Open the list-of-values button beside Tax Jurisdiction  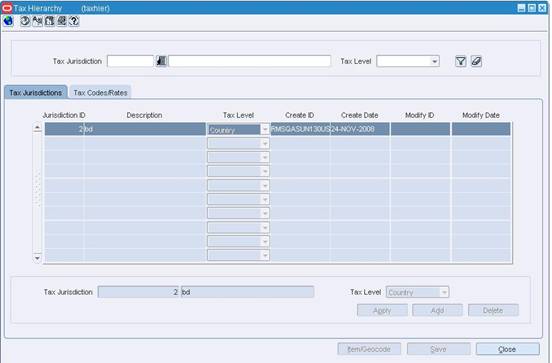point(161,61)
